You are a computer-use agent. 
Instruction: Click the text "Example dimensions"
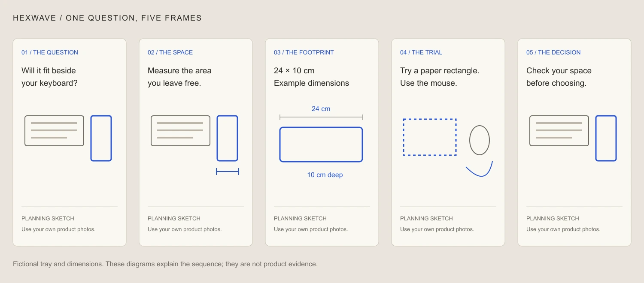pyautogui.click(x=311, y=83)
